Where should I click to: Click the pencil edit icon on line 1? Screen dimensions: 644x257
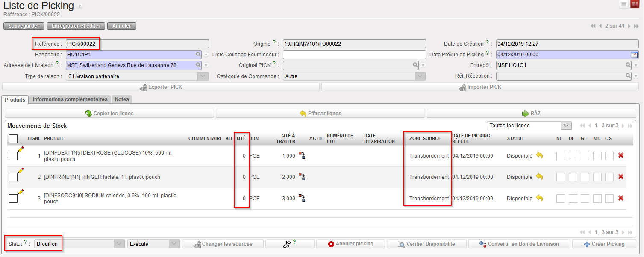pos(21,149)
